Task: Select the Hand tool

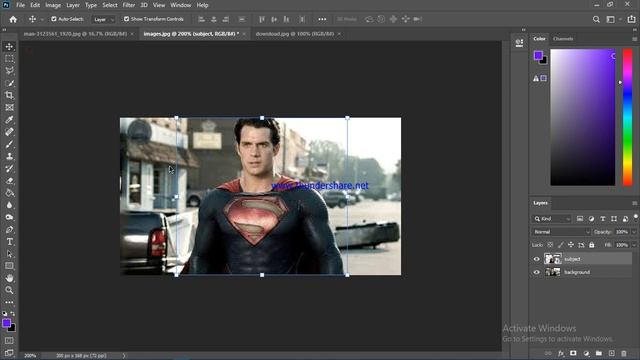Action: [x=9, y=278]
